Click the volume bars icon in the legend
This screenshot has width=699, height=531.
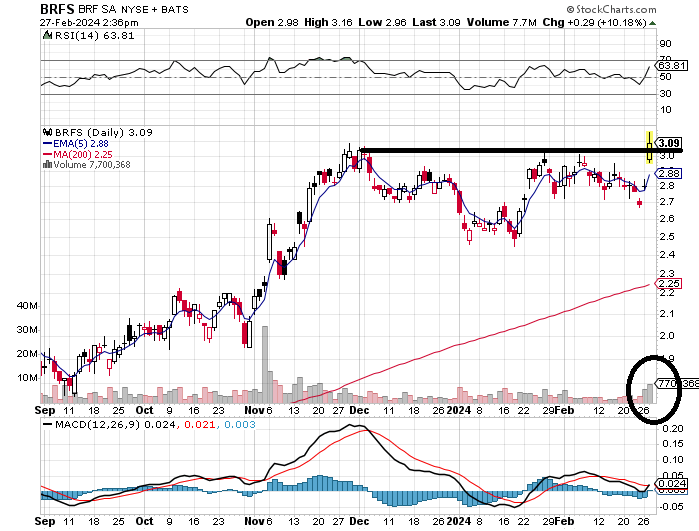47,165
